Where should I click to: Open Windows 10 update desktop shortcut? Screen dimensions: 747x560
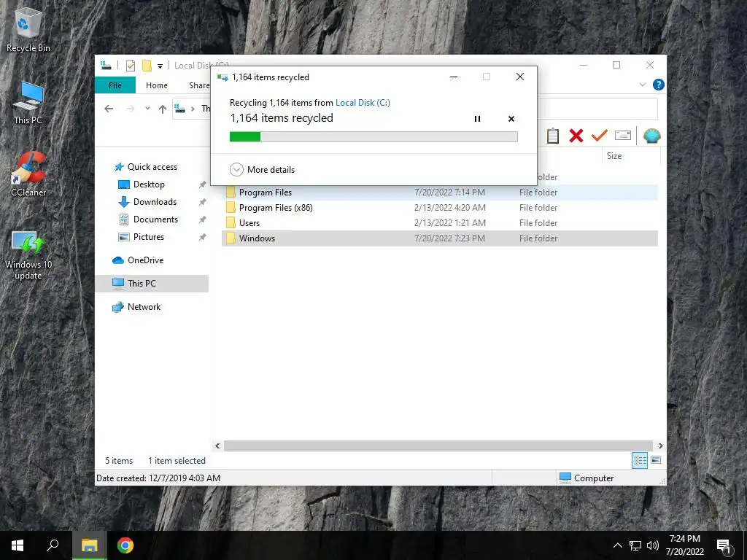(28, 255)
